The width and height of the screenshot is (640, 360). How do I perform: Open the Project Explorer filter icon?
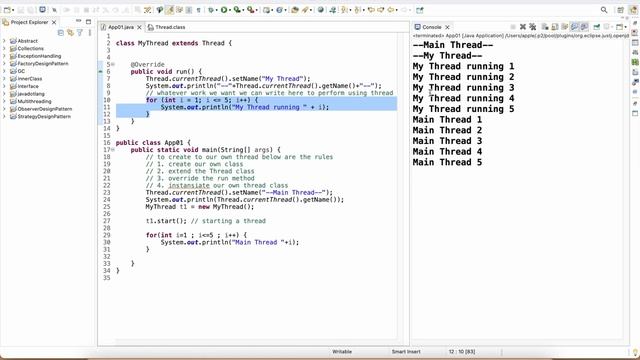(80, 33)
